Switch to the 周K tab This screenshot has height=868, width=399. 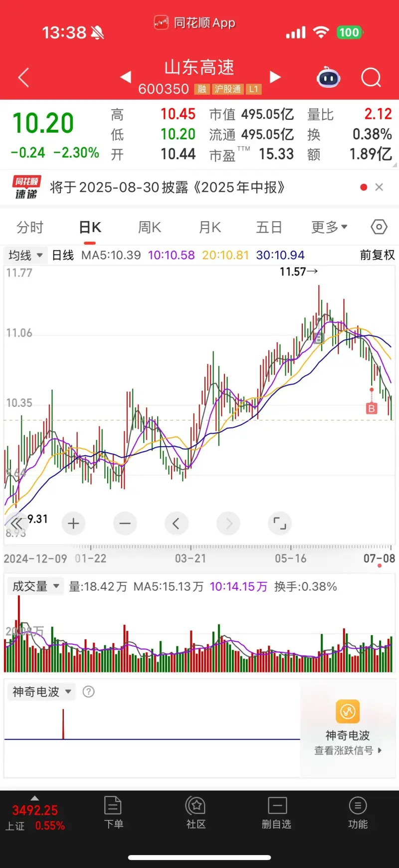(150, 227)
